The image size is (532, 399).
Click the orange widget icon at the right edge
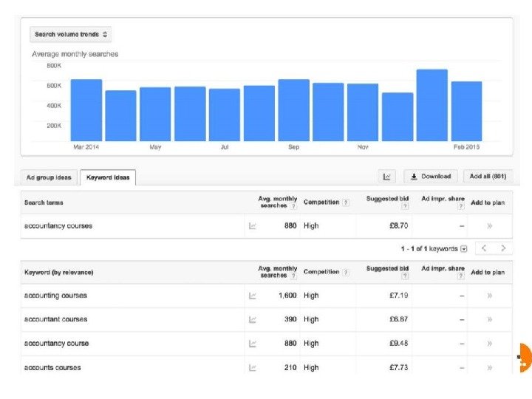click(525, 358)
